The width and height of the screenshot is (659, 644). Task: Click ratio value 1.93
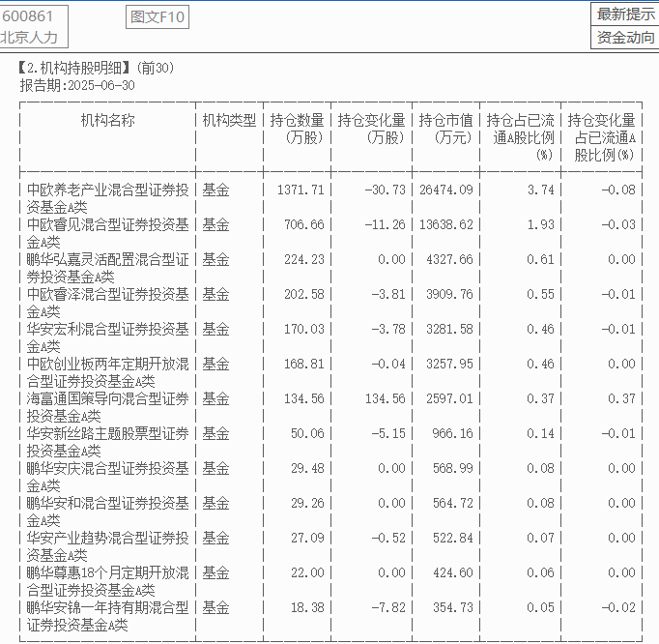tap(541, 224)
